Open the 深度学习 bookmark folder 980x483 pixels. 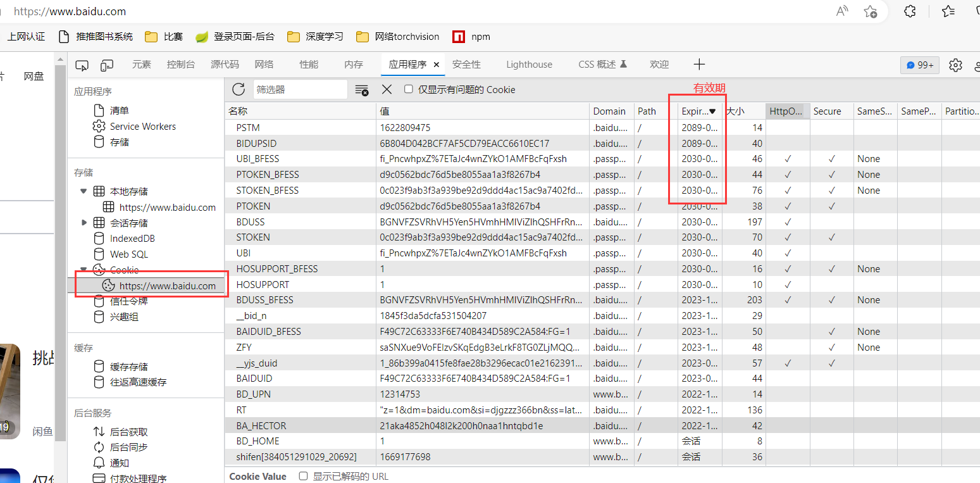click(315, 37)
